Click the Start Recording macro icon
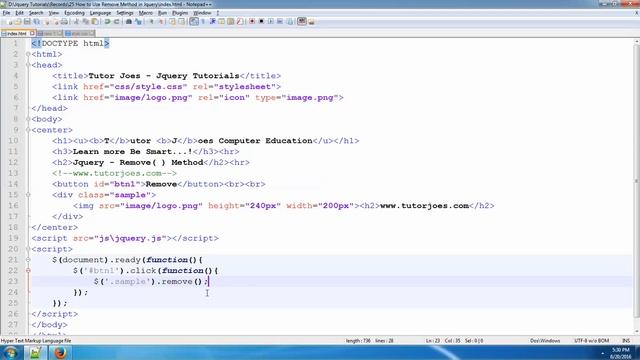The image size is (640, 360). click(252, 22)
